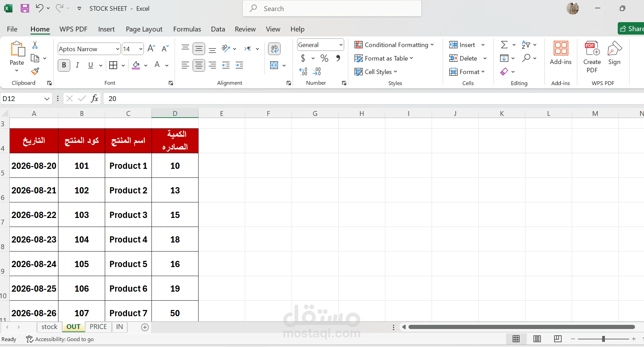Expand the Paste options arrow
Image resolution: width=644 pixels, height=347 pixels.
17,71
